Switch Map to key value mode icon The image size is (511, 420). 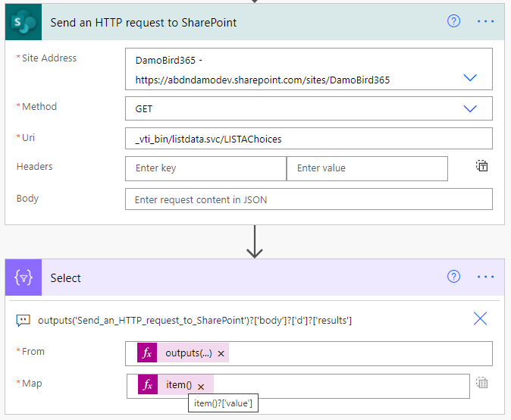click(x=481, y=383)
